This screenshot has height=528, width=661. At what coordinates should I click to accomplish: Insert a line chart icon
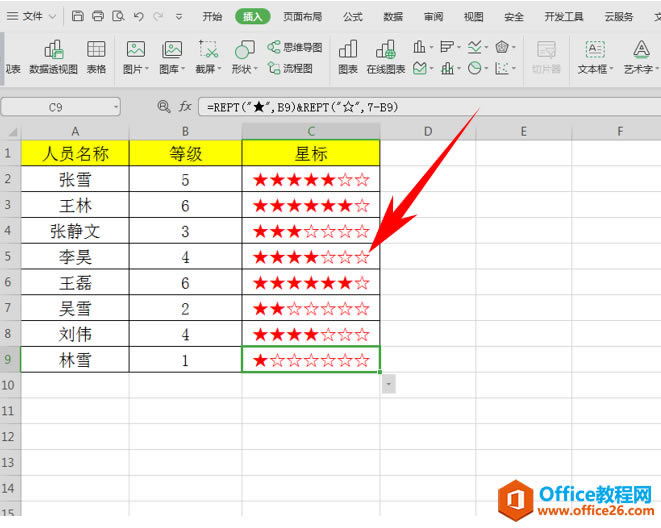coord(475,47)
